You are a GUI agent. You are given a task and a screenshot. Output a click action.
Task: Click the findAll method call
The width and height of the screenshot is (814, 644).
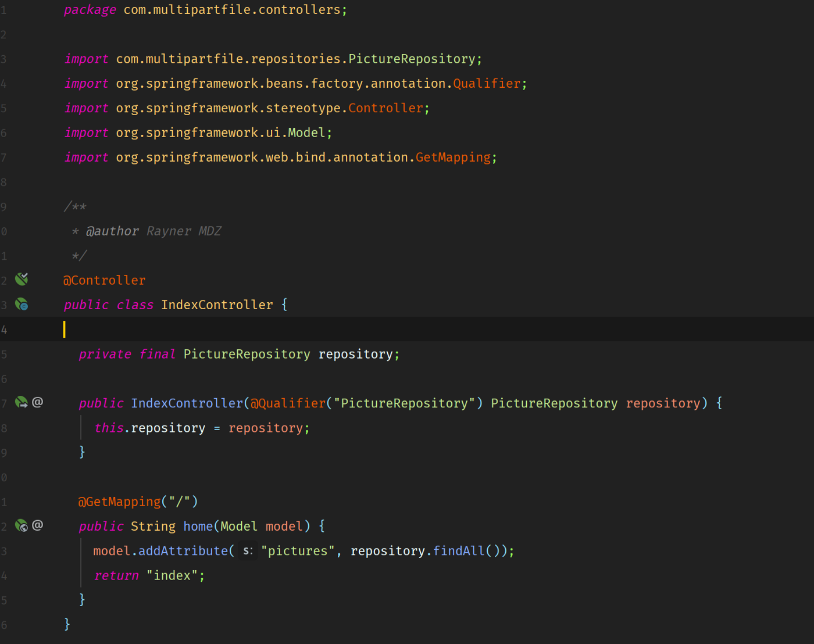pyautogui.click(x=458, y=551)
